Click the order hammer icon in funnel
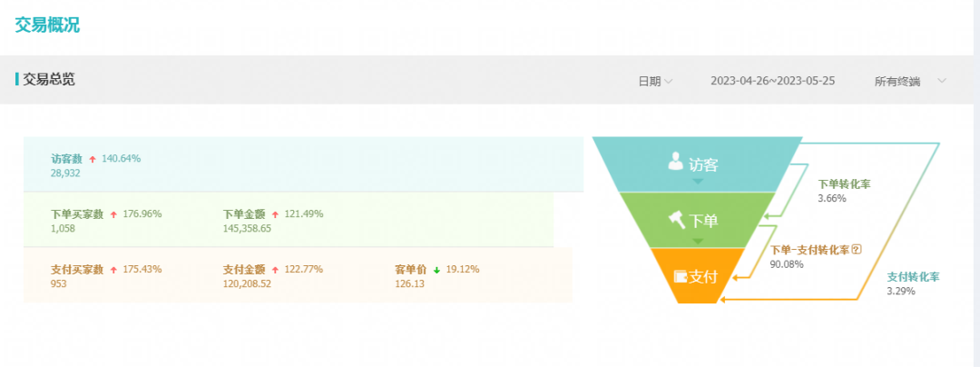The width and height of the screenshot is (980, 367). 676,219
